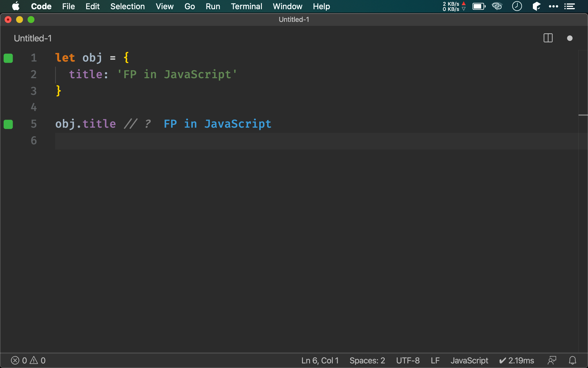Image resolution: width=588 pixels, height=368 pixels.
Task: Open the Selection menu
Action: tap(127, 6)
